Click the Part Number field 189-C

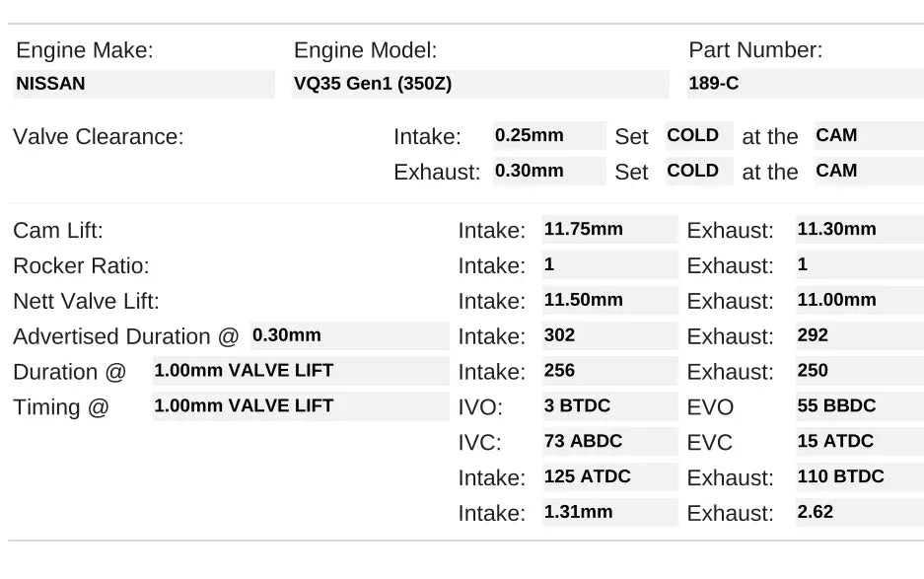coord(805,84)
